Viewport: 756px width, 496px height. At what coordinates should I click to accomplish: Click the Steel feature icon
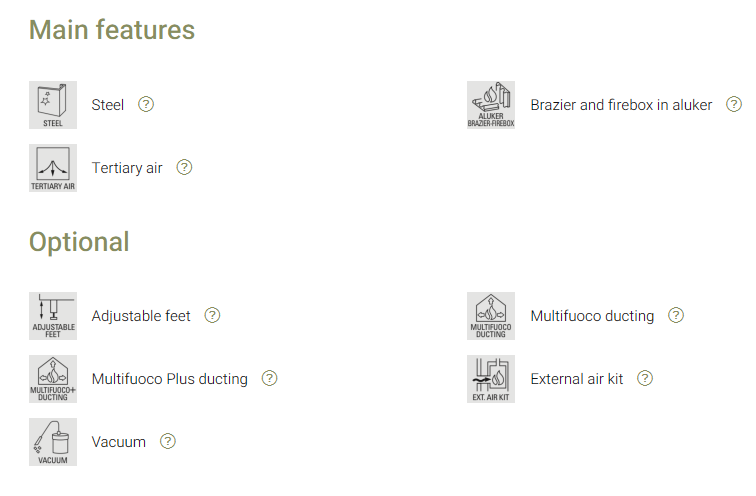(x=52, y=105)
